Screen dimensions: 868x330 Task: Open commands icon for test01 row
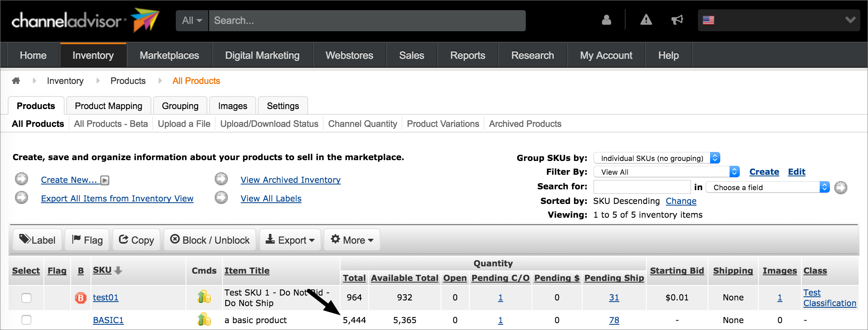click(x=204, y=297)
